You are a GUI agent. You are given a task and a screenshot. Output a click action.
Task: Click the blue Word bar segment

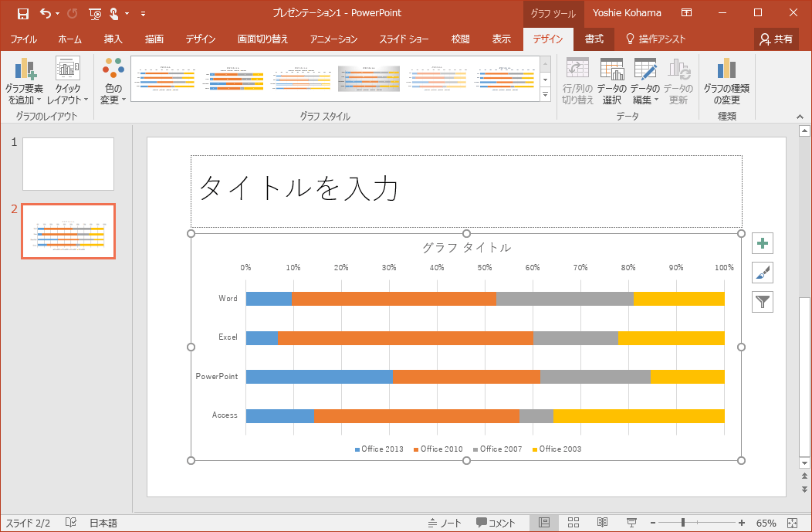coord(269,298)
